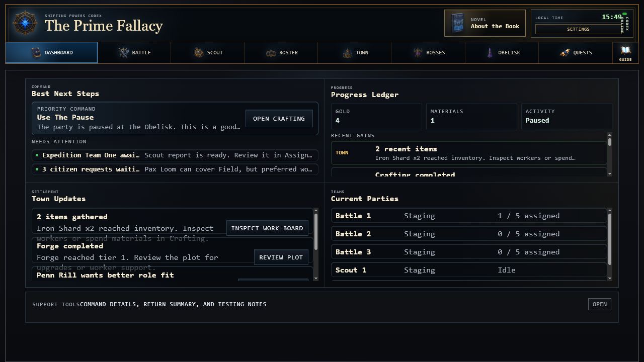Click Town Updates scrollbar up arrow

(316, 210)
